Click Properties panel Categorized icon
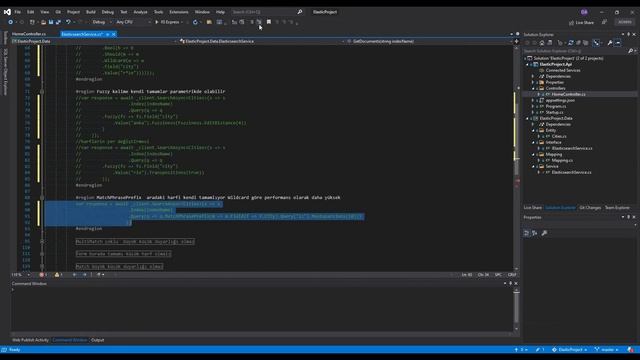 pos(527,233)
